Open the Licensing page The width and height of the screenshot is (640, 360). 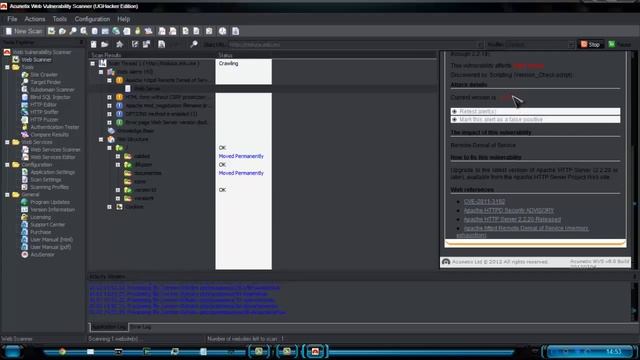[x=40, y=217]
